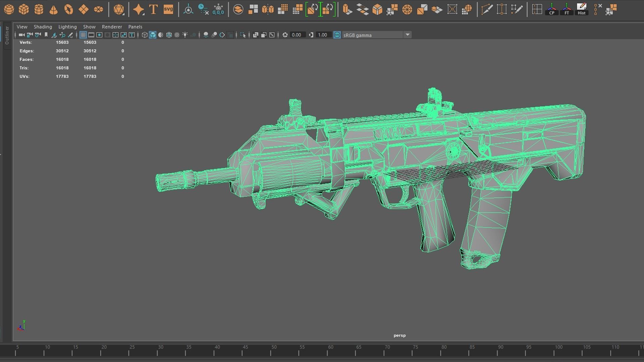Screen dimensions: 644x362
Task: Click the CP center pivot shelf button
Action: [552, 9]
